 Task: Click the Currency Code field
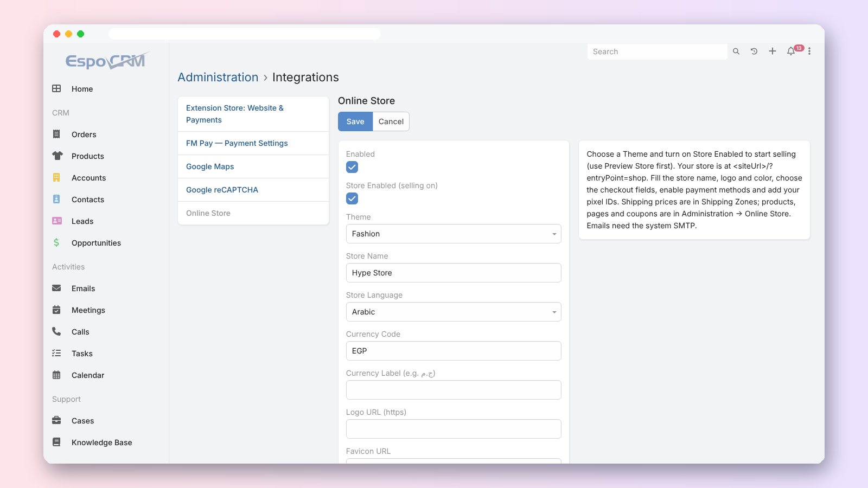454,351
